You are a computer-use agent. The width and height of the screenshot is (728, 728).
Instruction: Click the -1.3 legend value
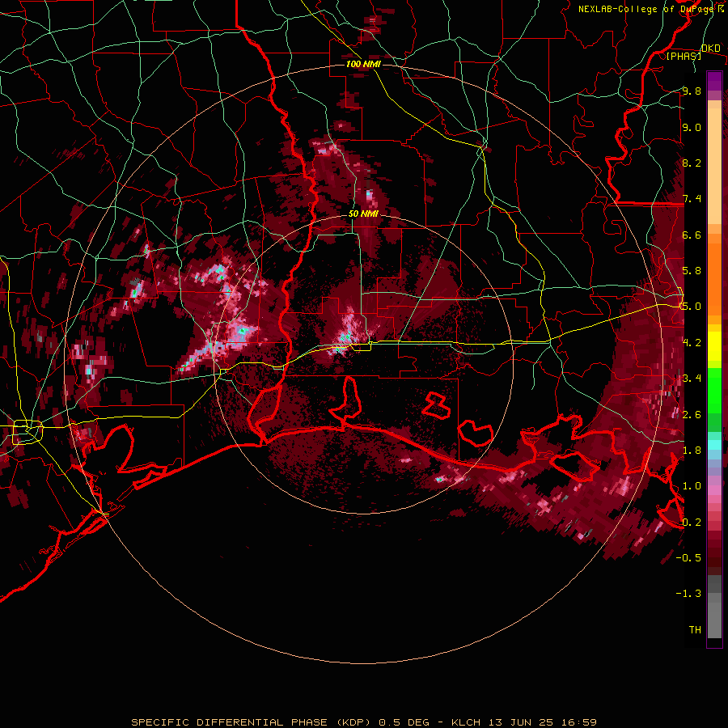(688, 594)
